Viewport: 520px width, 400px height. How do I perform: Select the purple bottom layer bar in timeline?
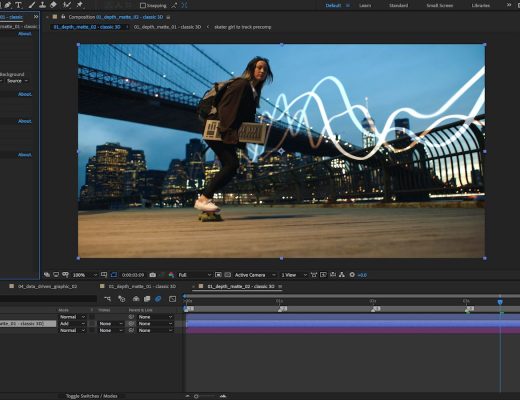(x=353, y=330)
